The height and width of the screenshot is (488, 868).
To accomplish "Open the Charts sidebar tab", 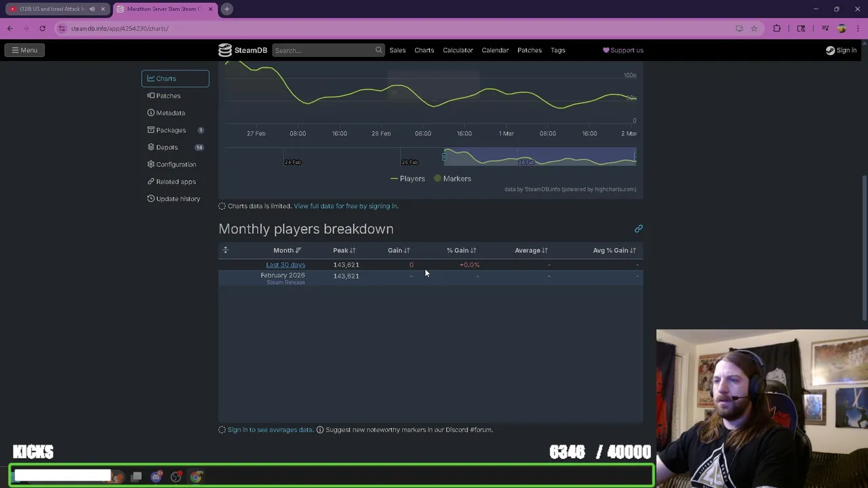I will coord(175,79).
